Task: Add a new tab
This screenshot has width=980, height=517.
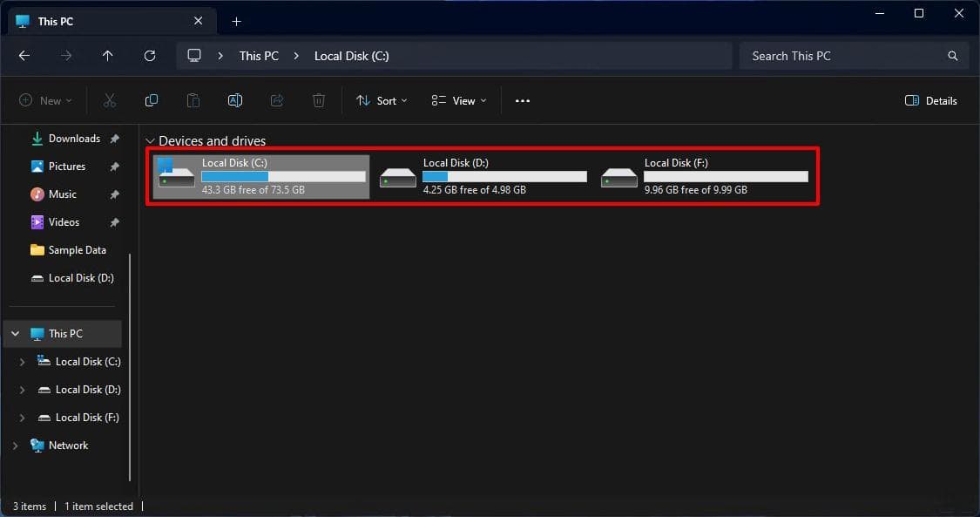Action: click(x=236, y=22)
